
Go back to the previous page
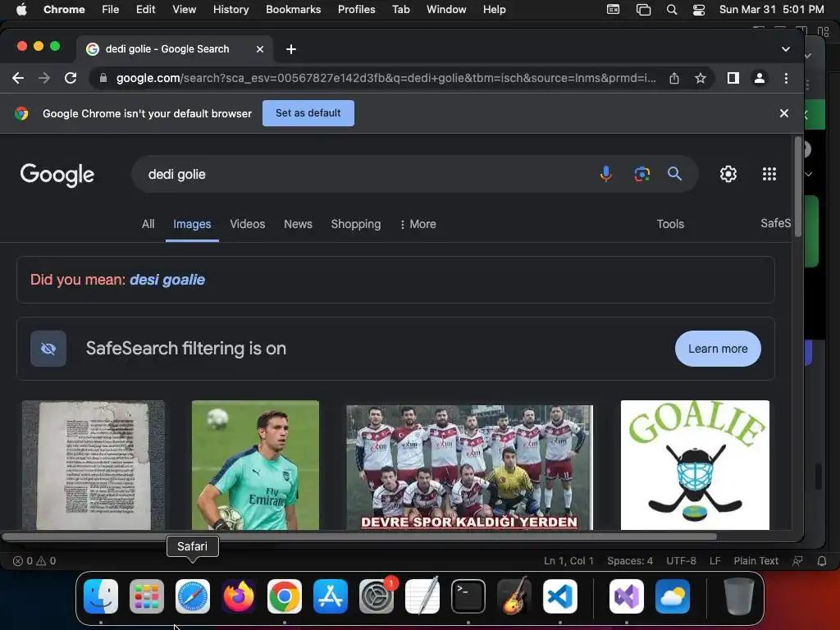(18, 78)
